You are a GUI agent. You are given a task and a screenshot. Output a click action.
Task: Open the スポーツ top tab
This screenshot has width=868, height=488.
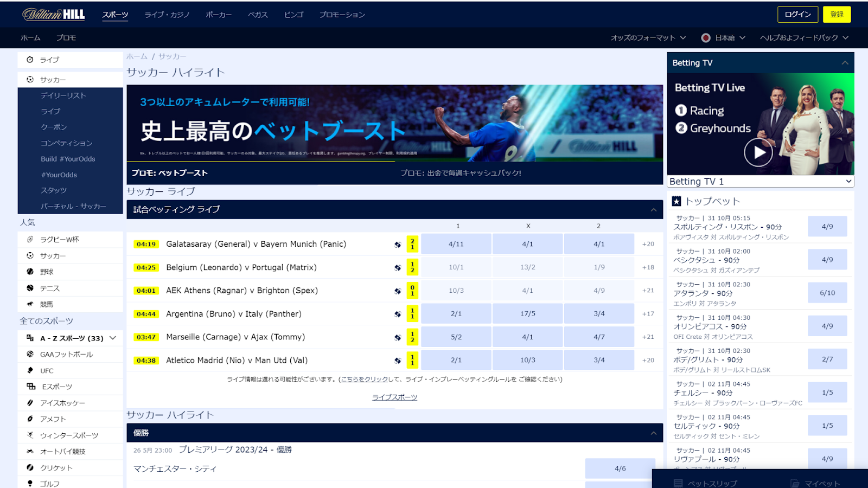[x=115, y=15]
